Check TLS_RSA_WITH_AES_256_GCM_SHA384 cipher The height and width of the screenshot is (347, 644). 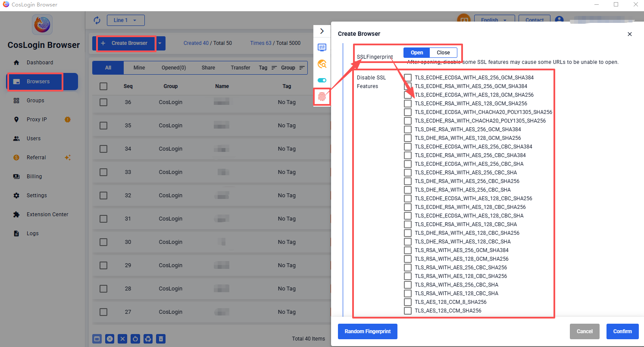click(x=408, y=250)
